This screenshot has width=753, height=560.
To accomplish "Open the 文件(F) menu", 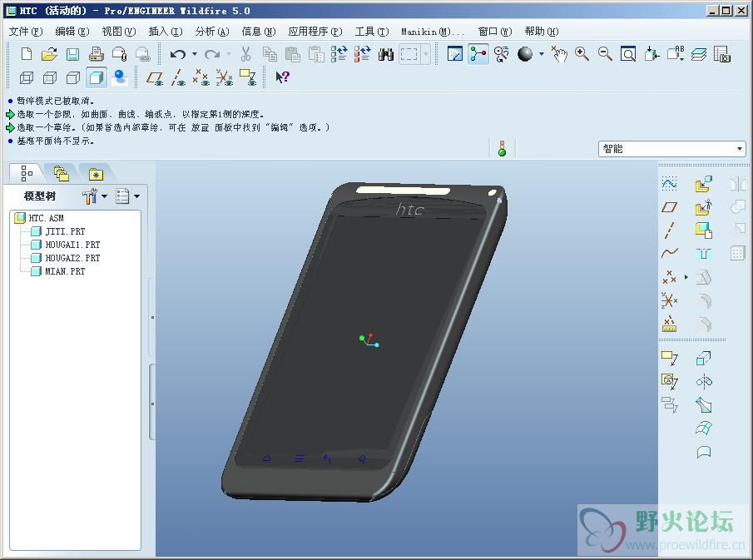I will [x=26, y=32].
